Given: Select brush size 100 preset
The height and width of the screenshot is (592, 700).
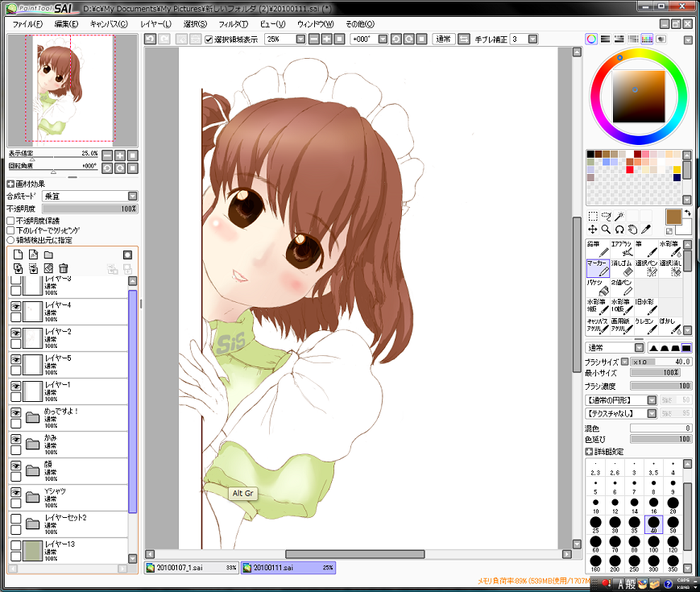Looking at the screenshot, I should [653, 544].
